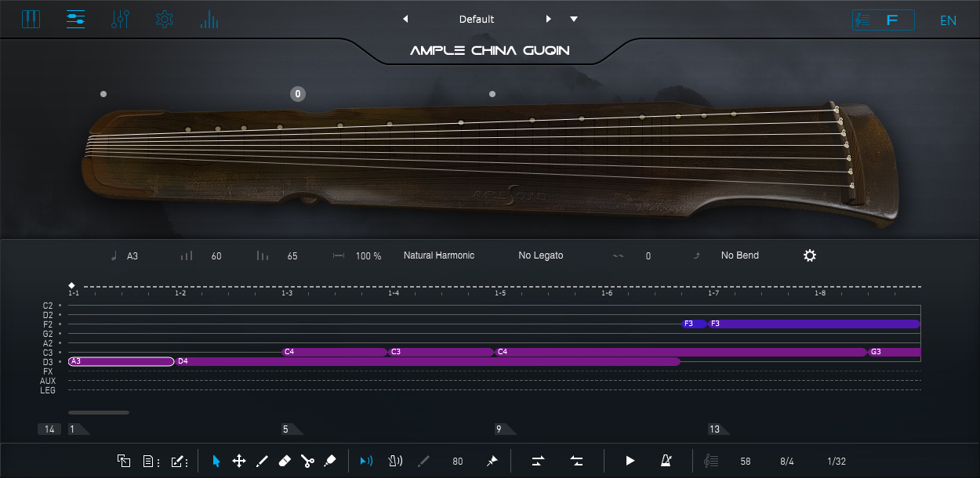Click the greyed-out pencil icon
Image resolution: width=980 pixels, height=478 pixels.
point(424,462)
